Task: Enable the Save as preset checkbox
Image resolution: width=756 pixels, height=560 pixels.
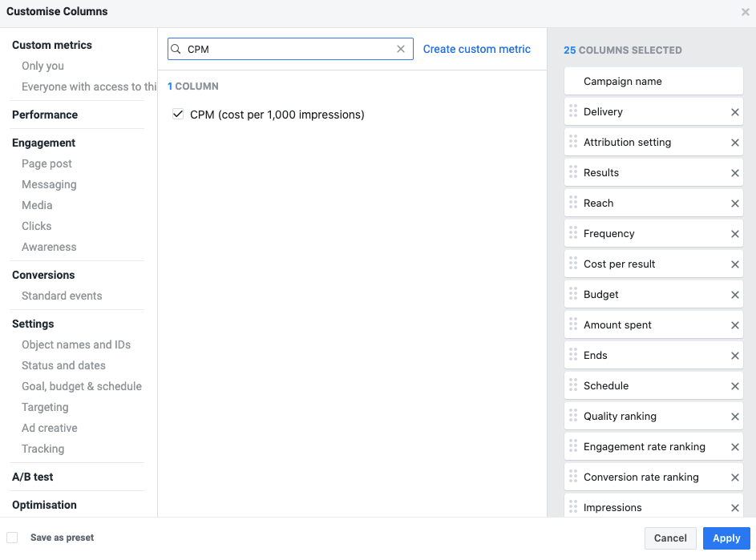Action: coord(12,538)
